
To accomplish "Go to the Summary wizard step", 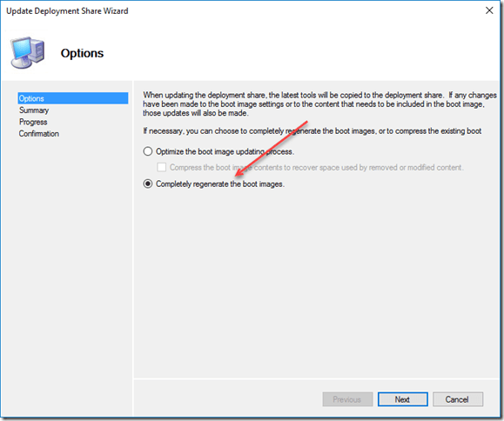I will pos(34,110).
